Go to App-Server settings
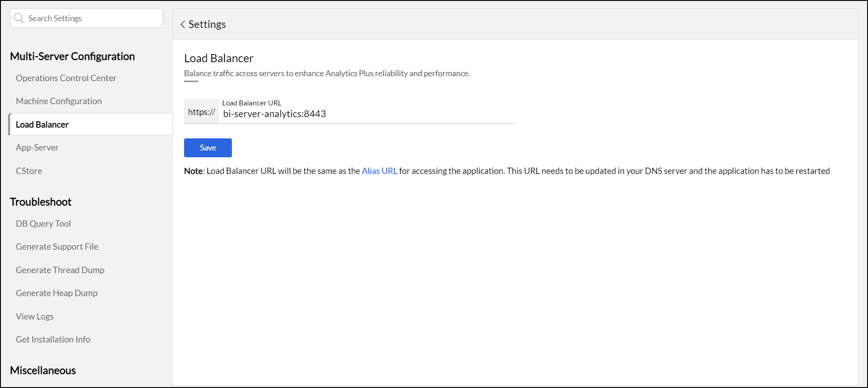 [37, 147]
